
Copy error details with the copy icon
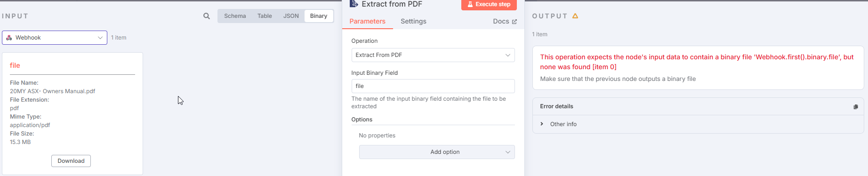[855, 107]
